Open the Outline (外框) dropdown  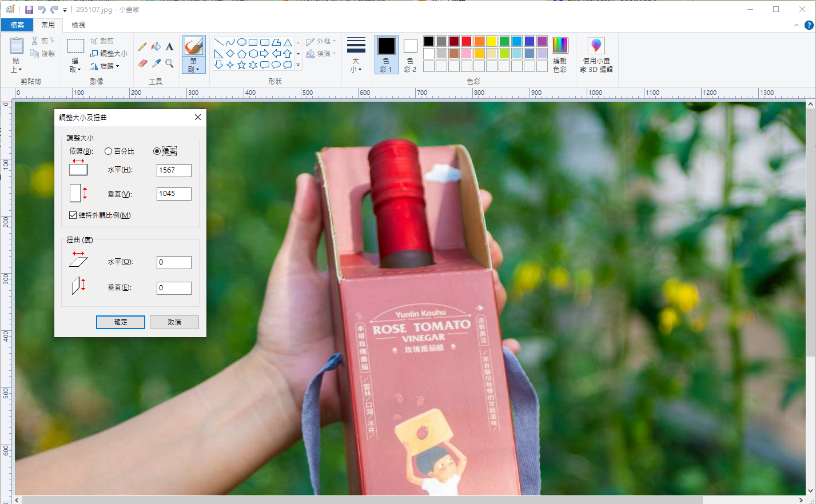click(321, 41)
